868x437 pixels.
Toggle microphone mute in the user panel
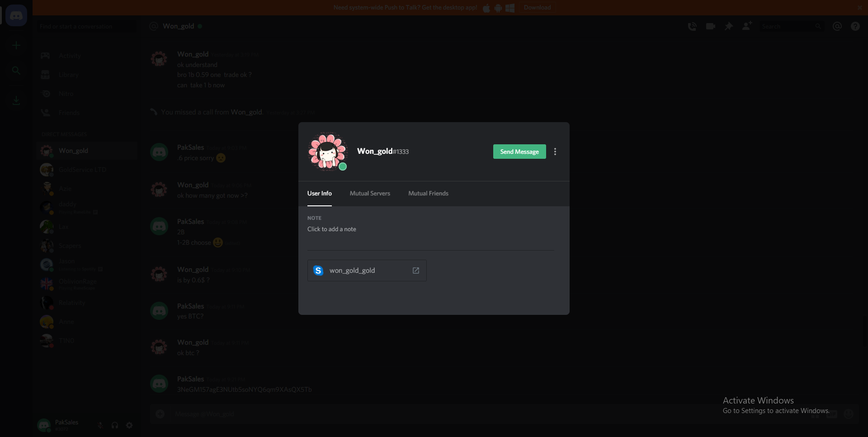tap(100, 425)
